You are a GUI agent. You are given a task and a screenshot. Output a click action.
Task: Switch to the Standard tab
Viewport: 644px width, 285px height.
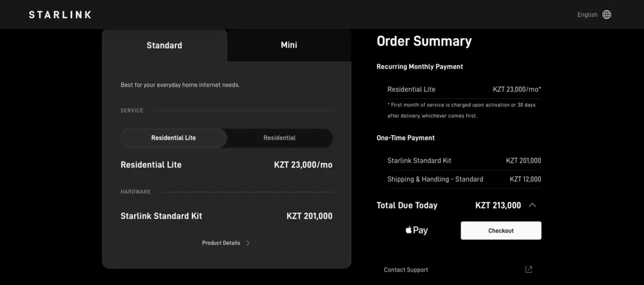(x=164, y=46)
